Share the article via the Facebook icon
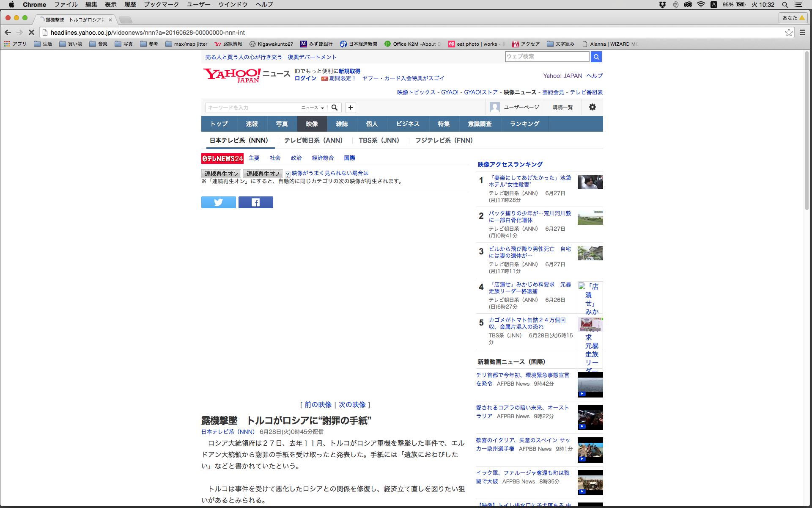This screenshot has width=812, height=508. 255,202
